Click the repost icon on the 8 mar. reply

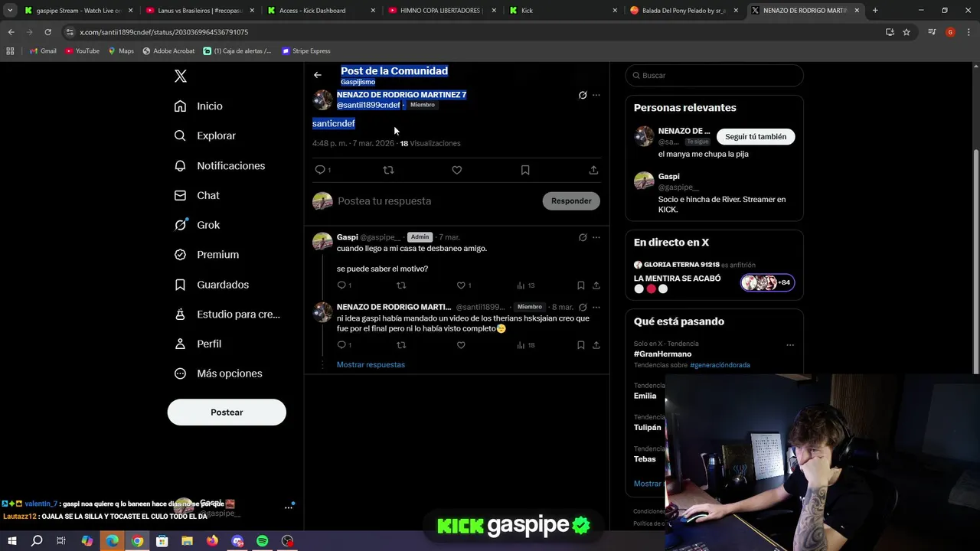tap(401, 345)
